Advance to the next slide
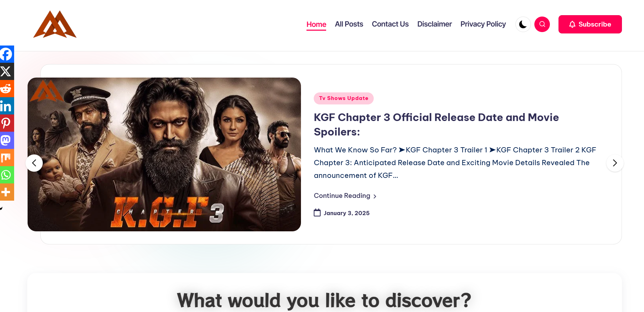The image size is (644, 312). pyautogui.click(x=615, y=163)
